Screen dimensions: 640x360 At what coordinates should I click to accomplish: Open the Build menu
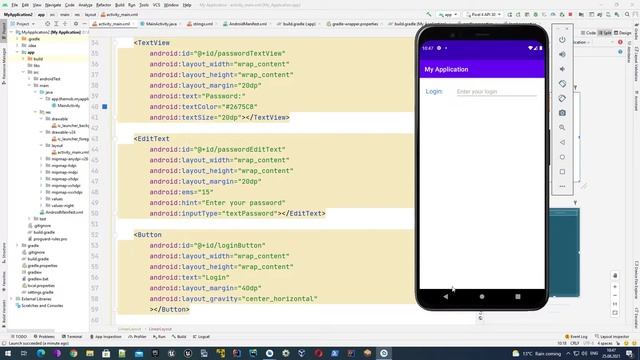[x=120, y=5]
